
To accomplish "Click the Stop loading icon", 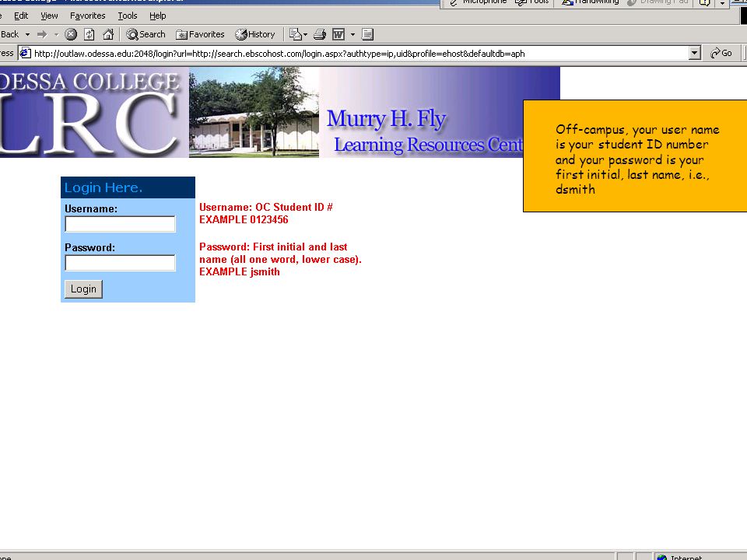I will click(x=71, y=34).
